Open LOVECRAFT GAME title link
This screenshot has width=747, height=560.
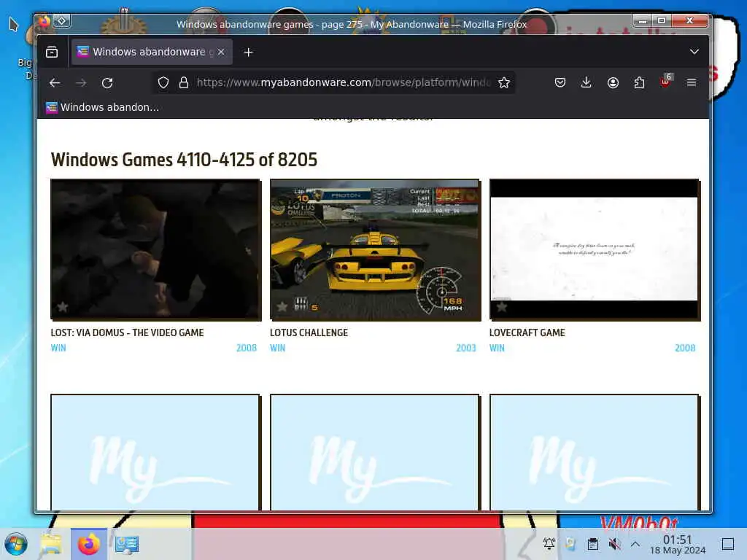pos(527,332)
